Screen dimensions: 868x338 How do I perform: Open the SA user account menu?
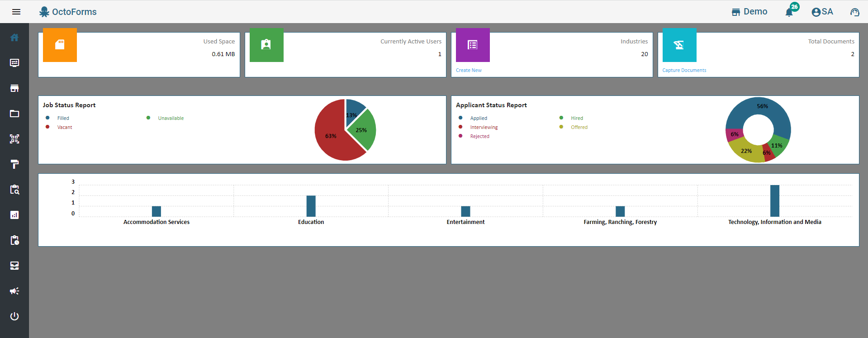click(822, 12)
